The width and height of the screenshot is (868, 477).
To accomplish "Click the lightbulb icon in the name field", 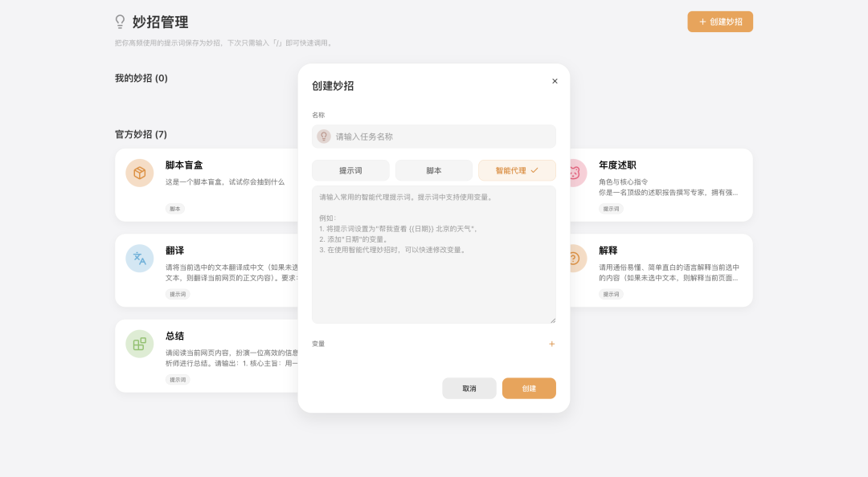I will coord(324,137).
